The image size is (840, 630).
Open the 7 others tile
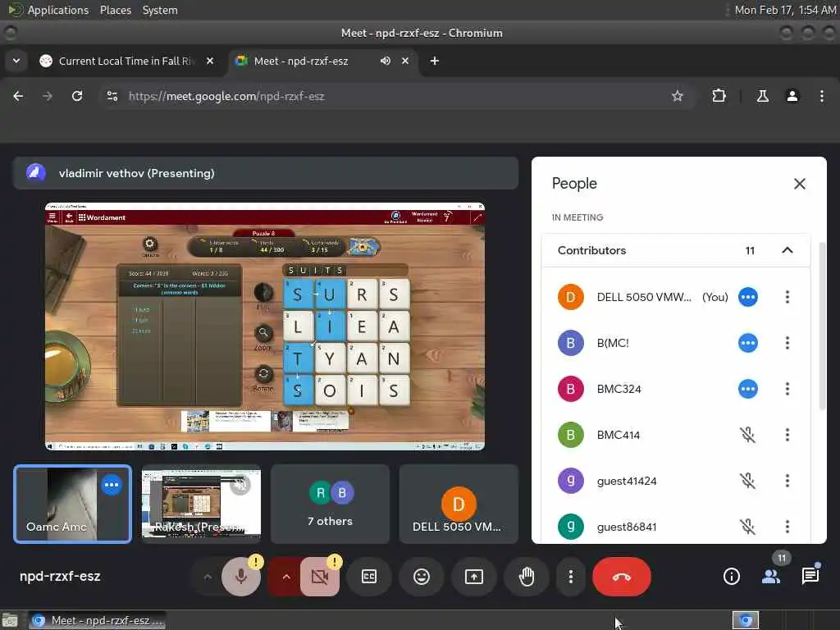pos(330,504)
